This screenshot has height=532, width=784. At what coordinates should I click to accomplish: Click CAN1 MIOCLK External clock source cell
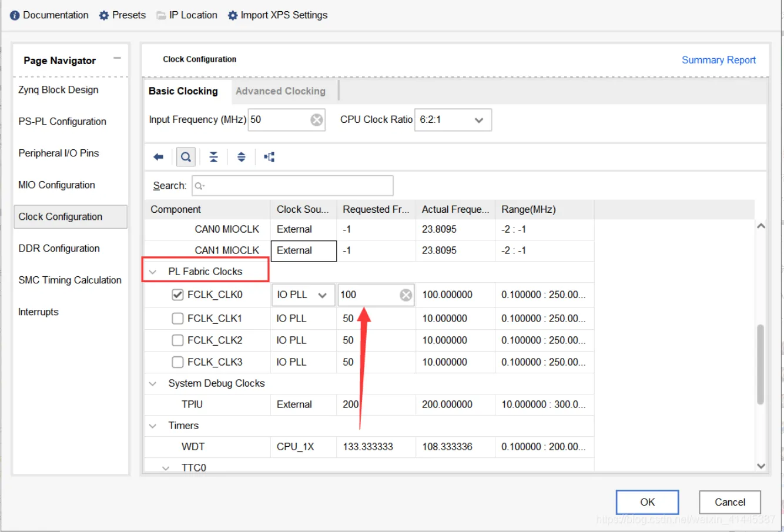coord(304,251)
